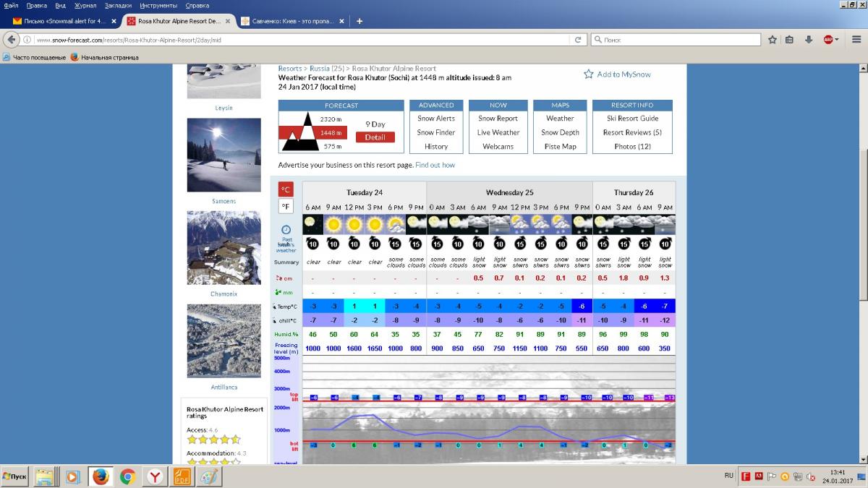Open Windows Explorer from the taskbar
This screenshot has height=488, width=868.
tap(45, 476)
